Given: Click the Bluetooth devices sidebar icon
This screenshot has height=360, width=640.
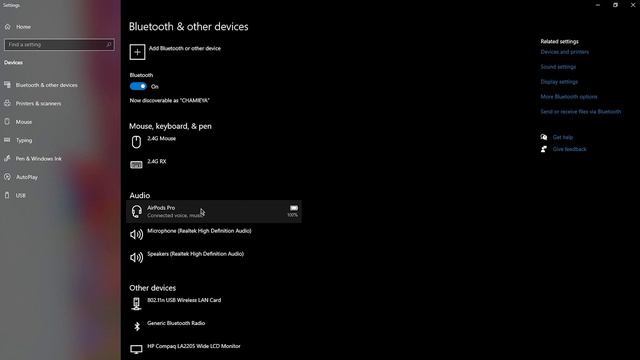Looking at the screenshot, I should pos(7,85).
